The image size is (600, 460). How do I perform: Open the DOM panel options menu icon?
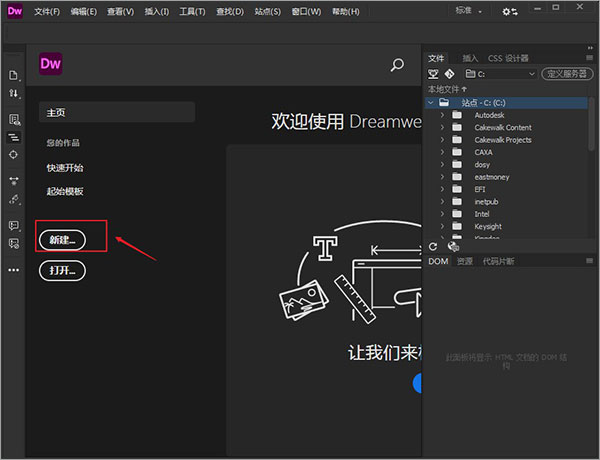click(589, 261)
